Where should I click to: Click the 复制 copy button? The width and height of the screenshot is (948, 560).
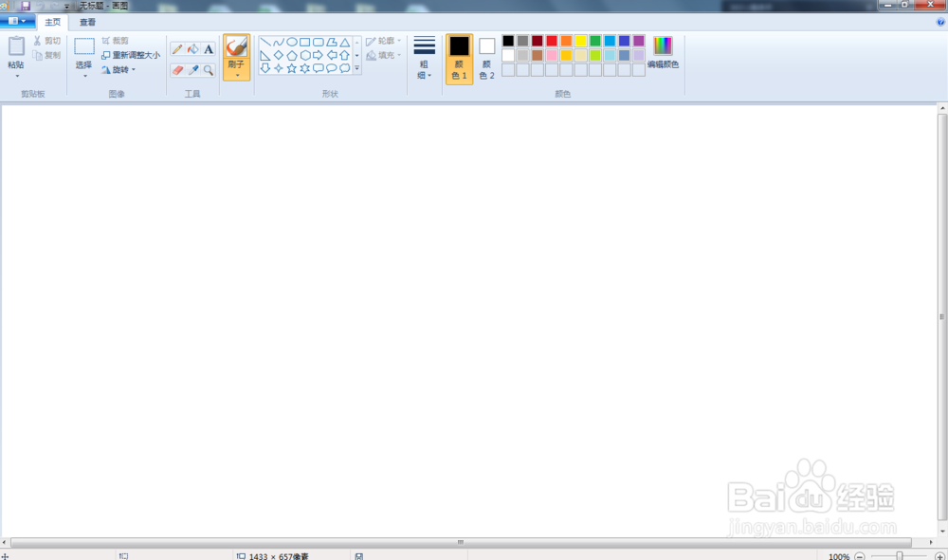[x=46, y=55]
